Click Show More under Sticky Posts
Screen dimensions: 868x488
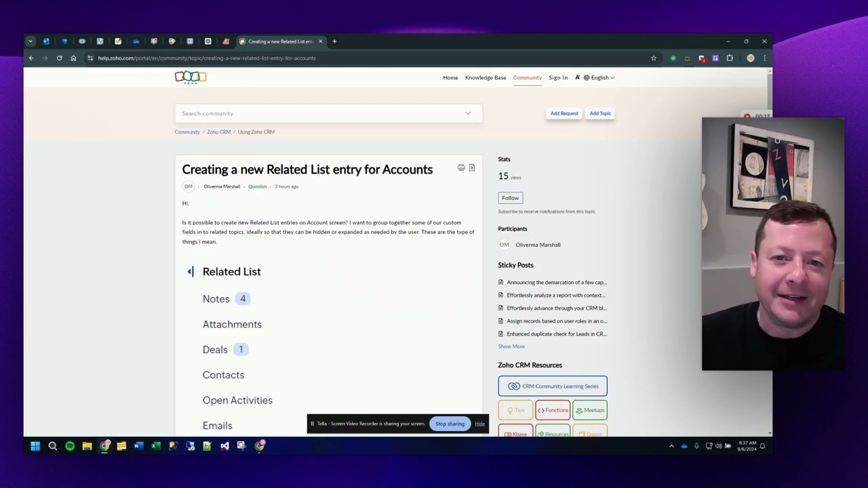pyautogui.click(x=511, y=346)
